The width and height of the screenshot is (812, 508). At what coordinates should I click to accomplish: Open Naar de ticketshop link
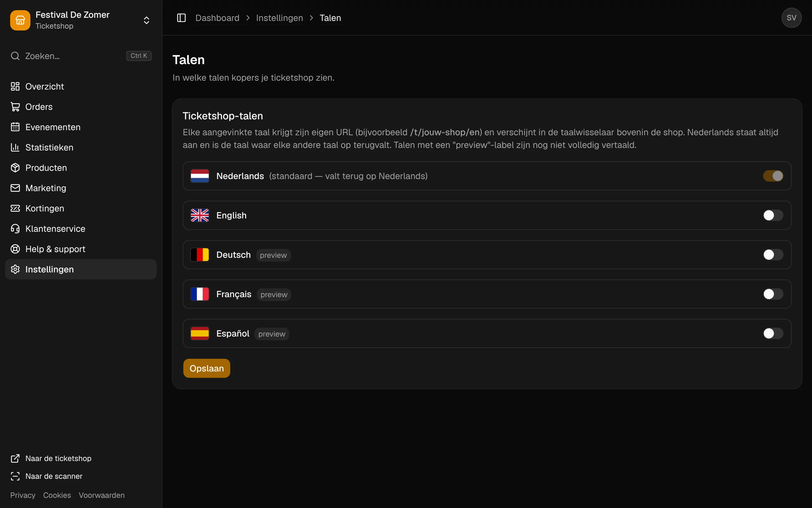tap(51, 458)
